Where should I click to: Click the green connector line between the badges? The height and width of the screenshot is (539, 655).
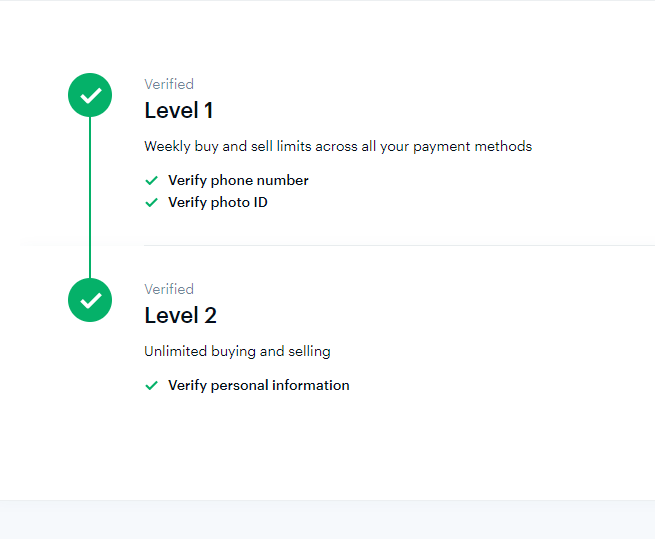(x=90, y=198)
